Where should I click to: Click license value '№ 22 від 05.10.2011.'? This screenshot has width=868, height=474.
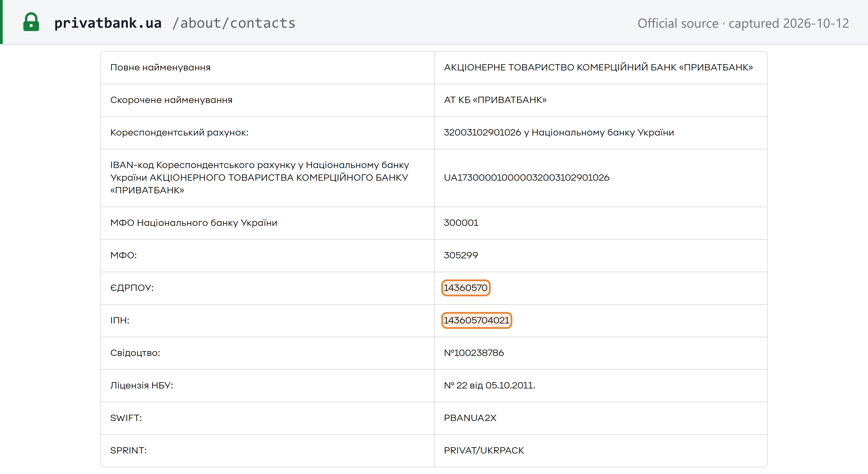[x=489, y=385]
